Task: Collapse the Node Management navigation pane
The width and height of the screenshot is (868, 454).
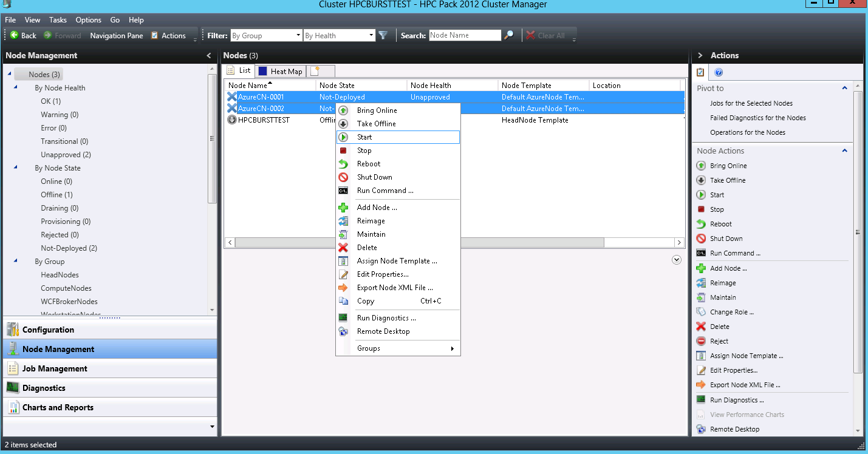Action: [209, 55]
